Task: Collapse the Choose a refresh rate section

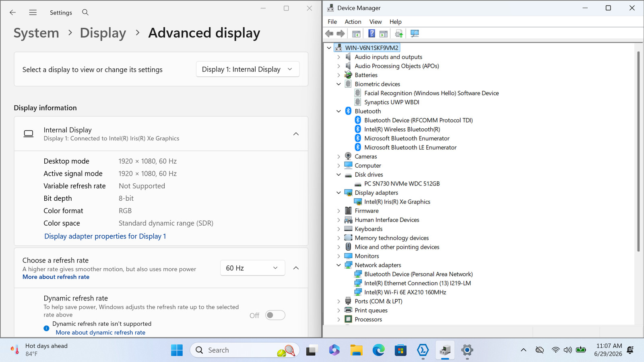Action: (296, 268)
